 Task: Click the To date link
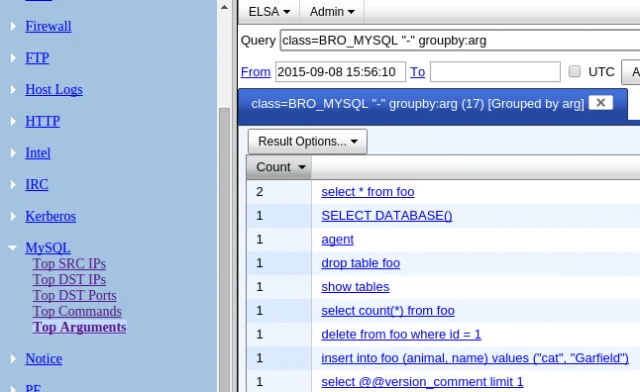click(418, 72)
